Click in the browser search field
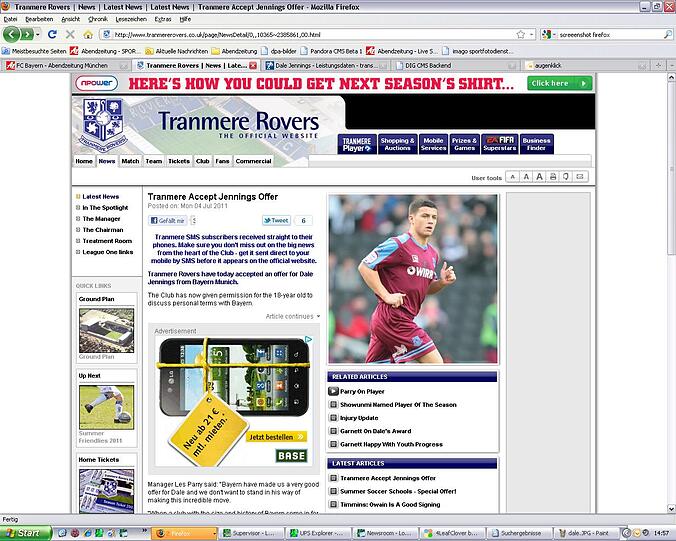 point(610,34)
